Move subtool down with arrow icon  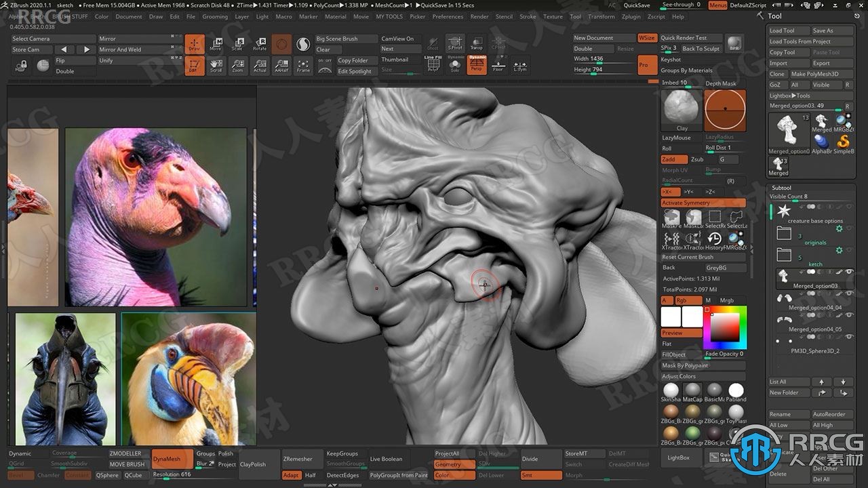(x=844, y=382)
